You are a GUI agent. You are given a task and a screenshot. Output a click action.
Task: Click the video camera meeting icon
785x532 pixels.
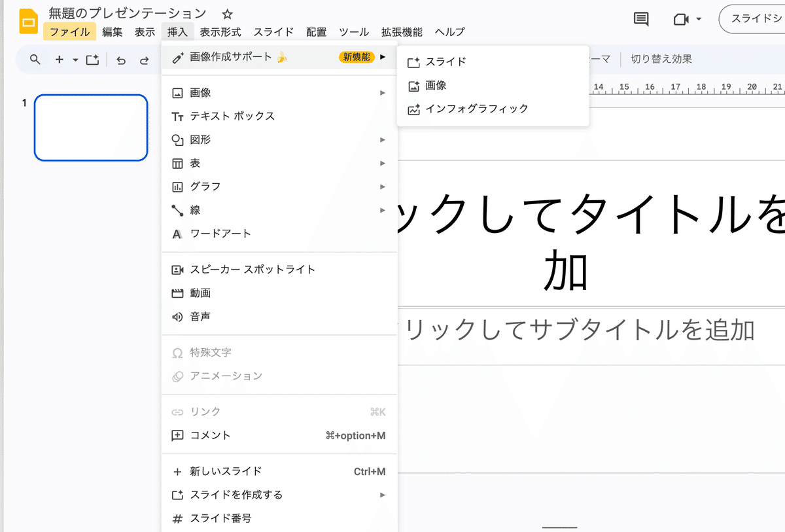681,19
